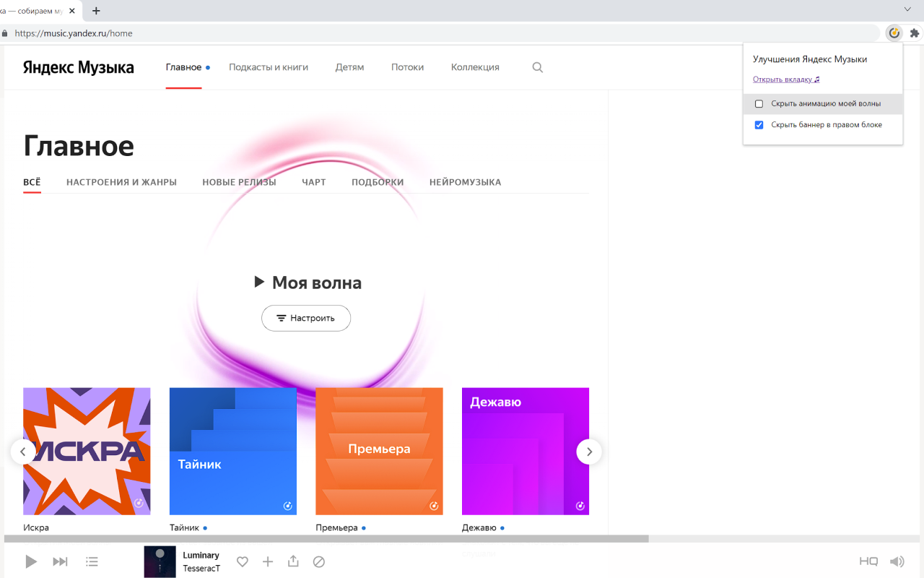Play Моя волна
The width and height of the screenshot is (924, 578).
(x=308, y=282)
